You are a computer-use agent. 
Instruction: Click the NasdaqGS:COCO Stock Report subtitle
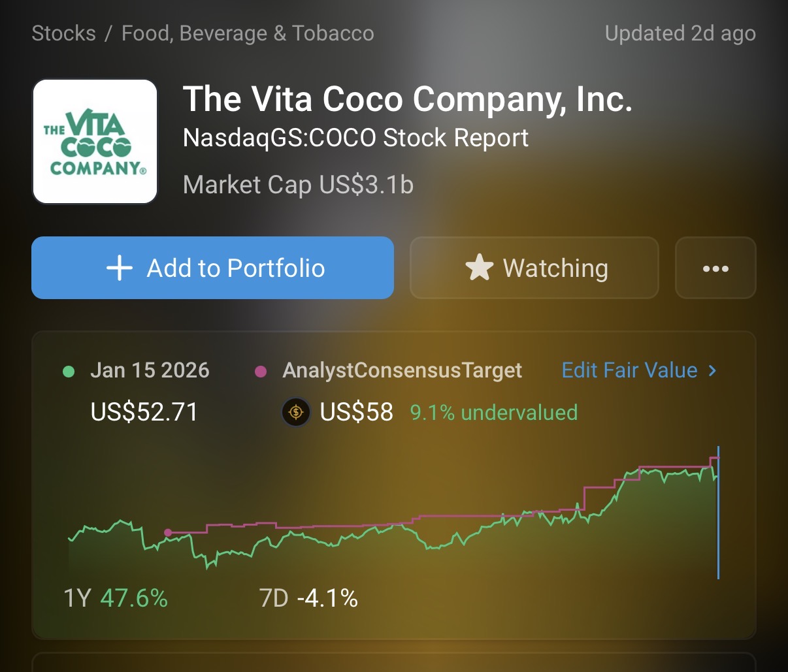tap(355, 138)
